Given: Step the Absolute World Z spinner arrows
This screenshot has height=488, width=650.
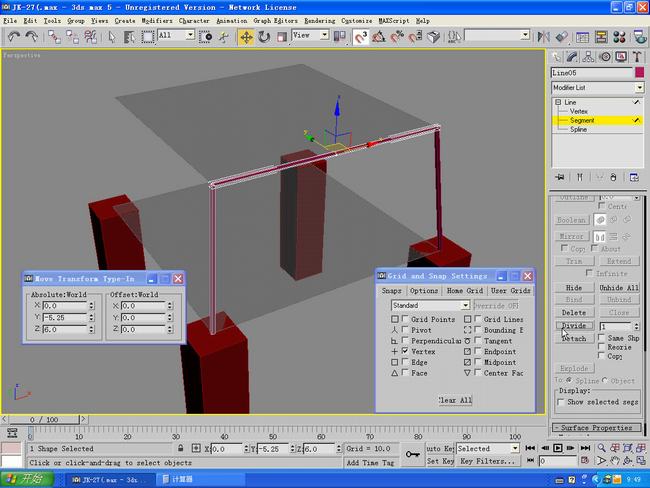Looking at the screenshot, I should pyautogui.click(x=91, y=329).
